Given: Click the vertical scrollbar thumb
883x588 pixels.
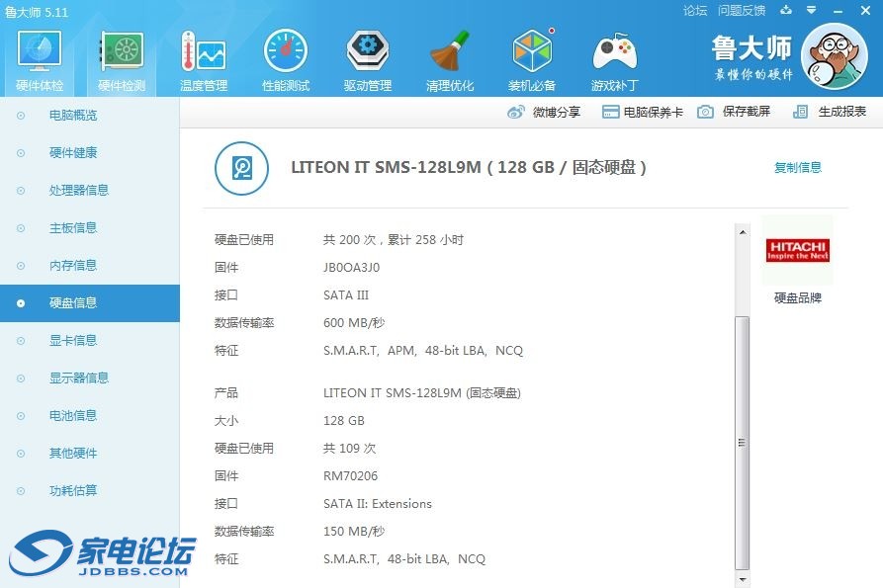Looking at the screenshot, I should coord(743,444).
